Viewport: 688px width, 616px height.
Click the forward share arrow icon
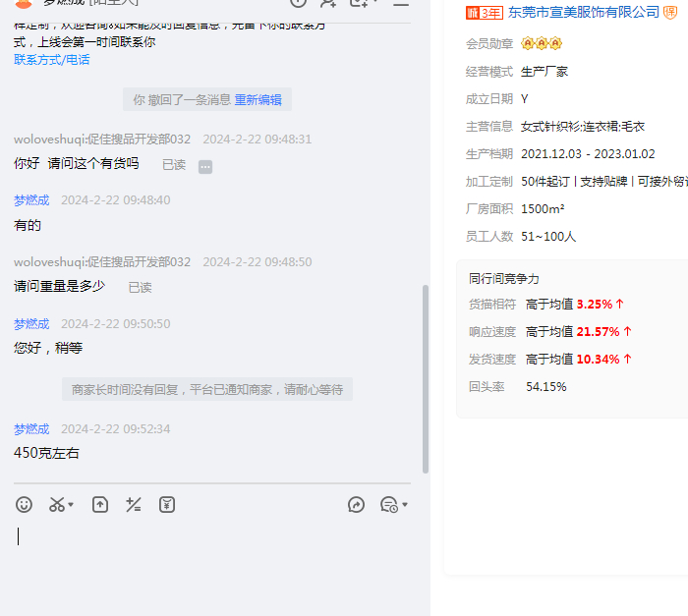coord(357,504)
